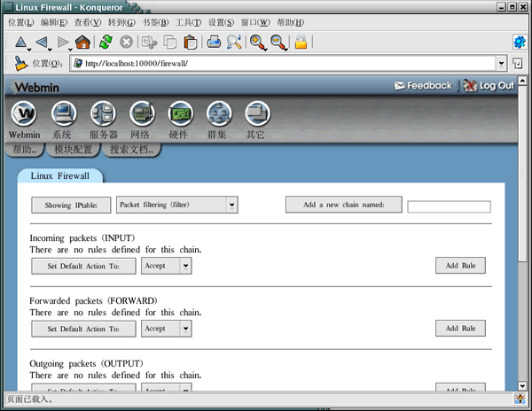Open the 网络 (Networking) category icon

142,113
